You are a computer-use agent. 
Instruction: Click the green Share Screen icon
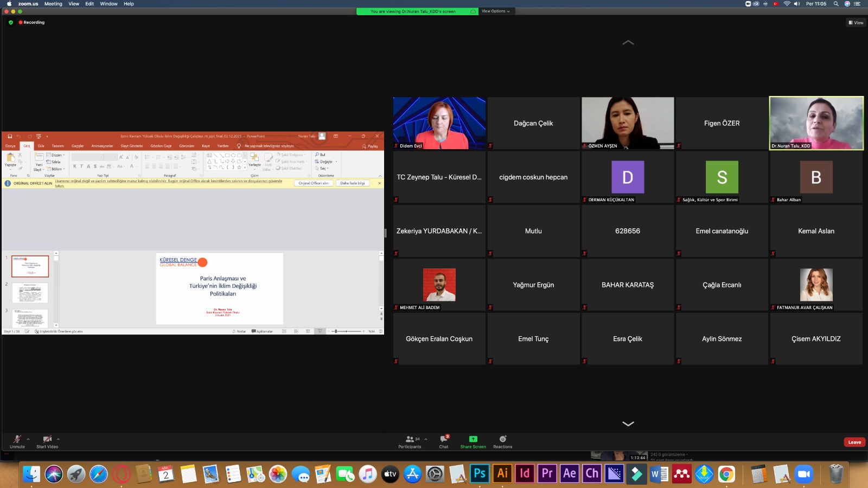473,439
